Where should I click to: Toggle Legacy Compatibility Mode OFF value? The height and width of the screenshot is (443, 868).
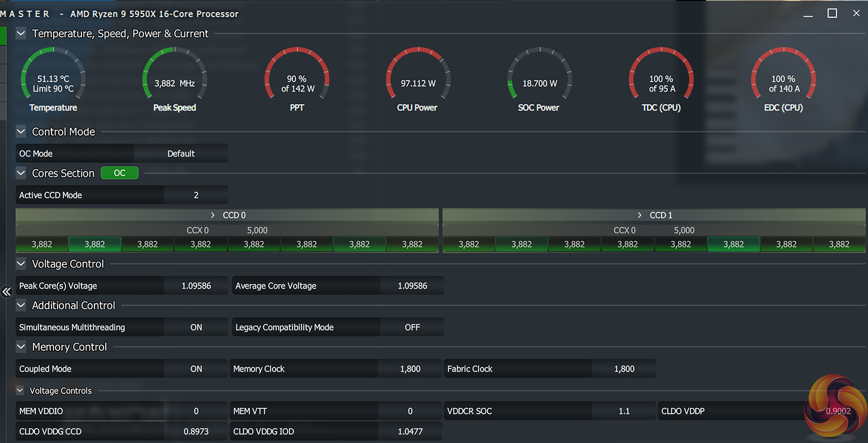tap(412, 327)
